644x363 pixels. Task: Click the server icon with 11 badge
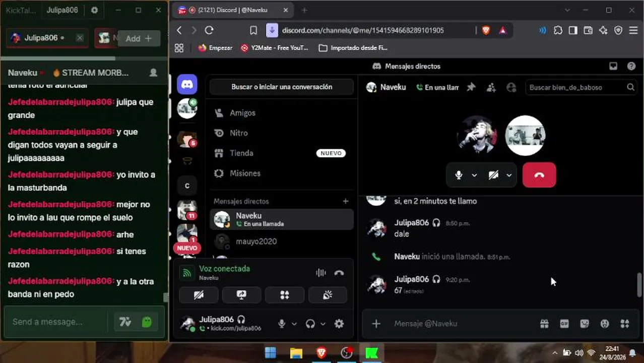pyautogui.click(x=187, y=210)
